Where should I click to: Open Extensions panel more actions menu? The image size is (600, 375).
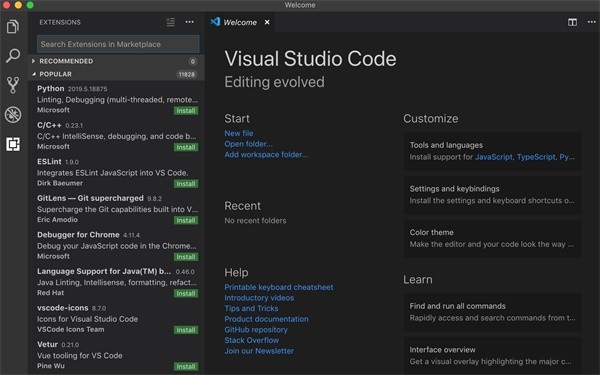[x=189, y=22]
